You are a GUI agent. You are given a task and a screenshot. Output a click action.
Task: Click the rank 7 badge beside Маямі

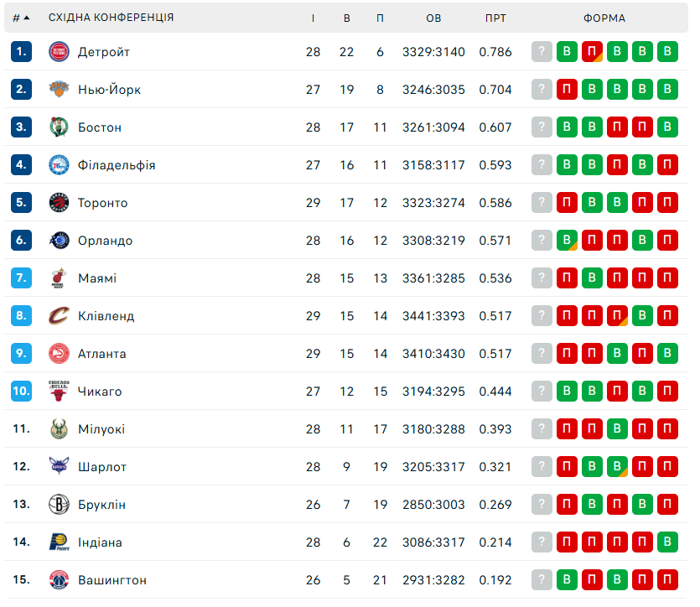click(x=22, y=278)
